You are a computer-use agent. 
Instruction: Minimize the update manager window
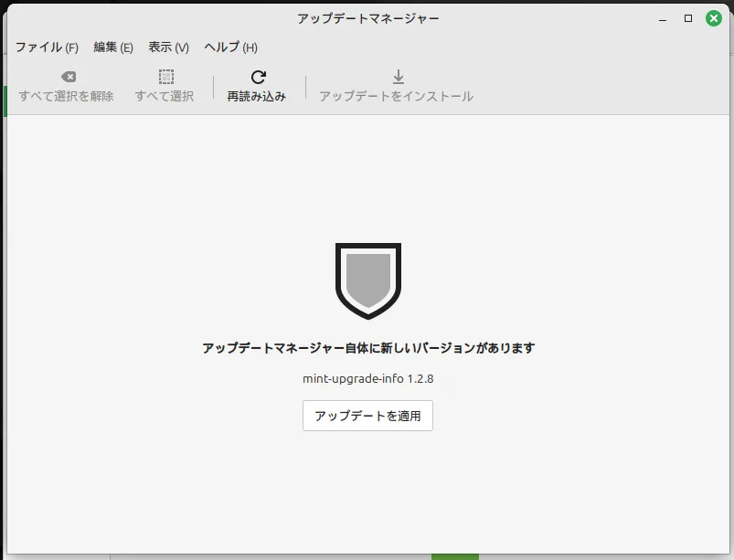point(664,18)
